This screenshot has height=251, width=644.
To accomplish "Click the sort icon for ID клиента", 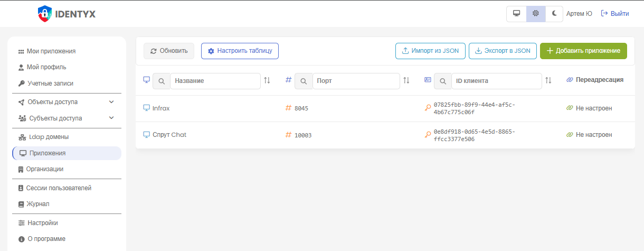I will click(x=548, y=80).
